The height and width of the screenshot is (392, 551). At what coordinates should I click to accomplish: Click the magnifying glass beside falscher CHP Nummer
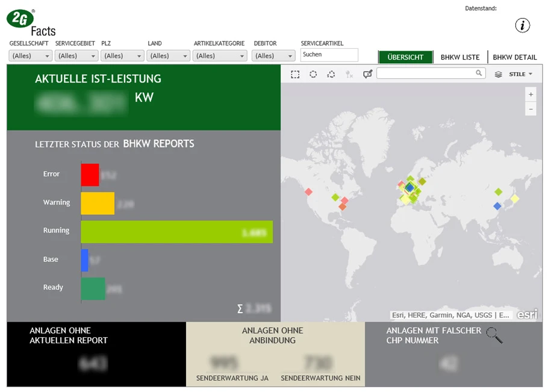tap(494, 335)
